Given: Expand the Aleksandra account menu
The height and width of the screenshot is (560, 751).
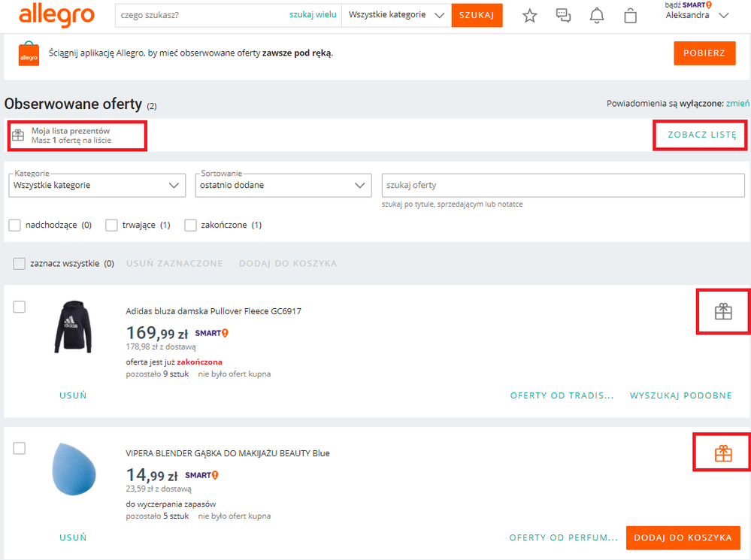Looking at the screenshot, I should (x=697, y=15).
